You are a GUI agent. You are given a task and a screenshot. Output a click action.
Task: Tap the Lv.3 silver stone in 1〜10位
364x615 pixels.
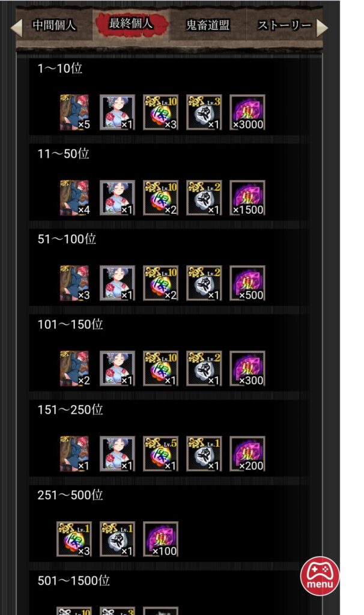coord(204,112)
